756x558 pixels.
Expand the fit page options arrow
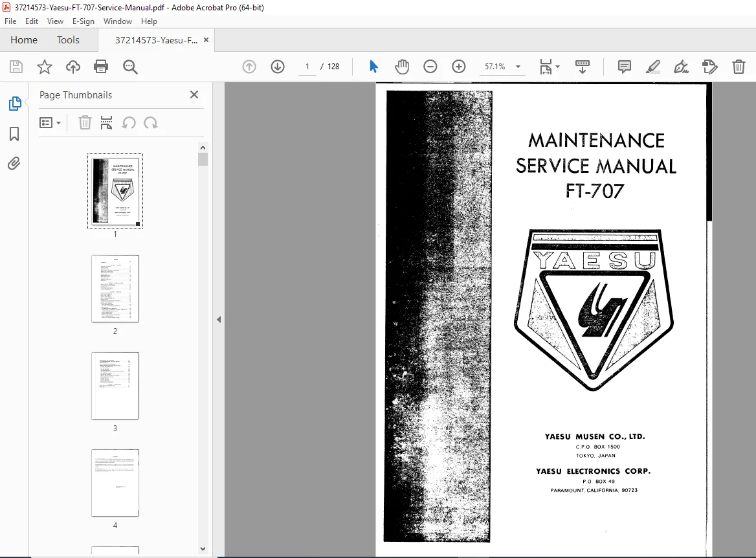558,67
